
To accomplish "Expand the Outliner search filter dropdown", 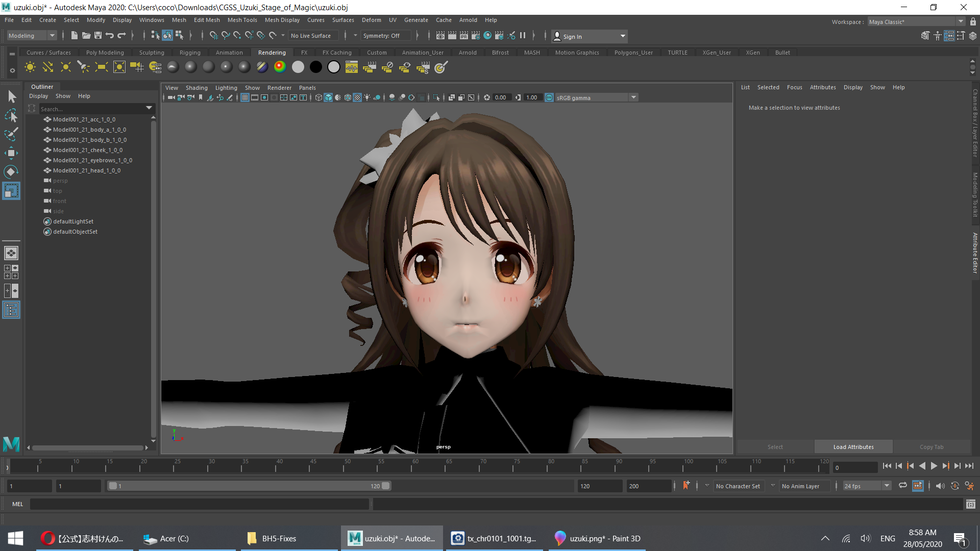I will click(149, 108).
